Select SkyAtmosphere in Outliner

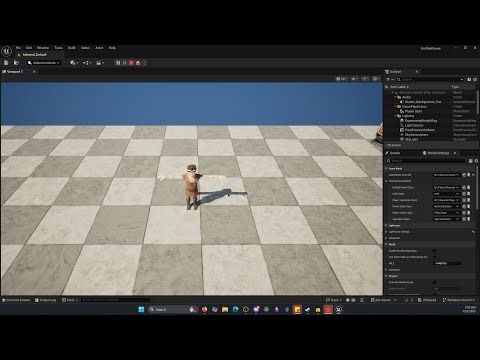pos(416,134)
